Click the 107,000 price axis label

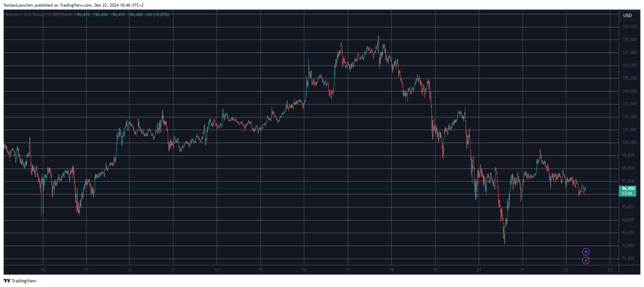(x=629, y=53)
